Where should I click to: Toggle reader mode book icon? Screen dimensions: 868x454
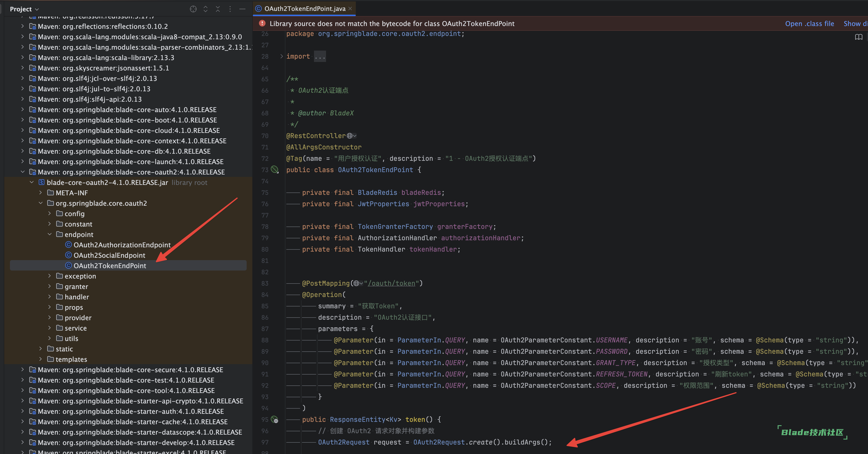pyautogui.click(x=859, y=37)
